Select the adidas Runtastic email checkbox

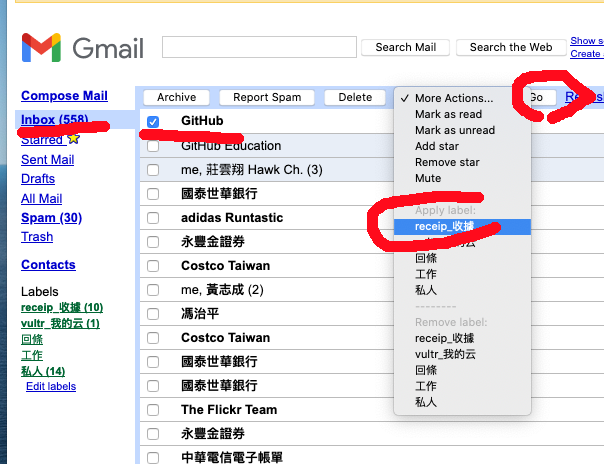(x=153, y=218)
